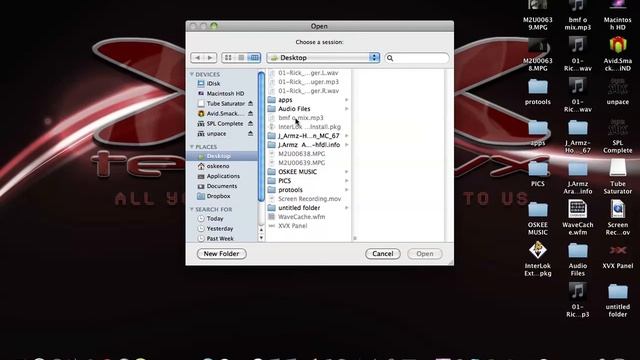Screen dimensions: 640x360
Task: Select SPL Complete desktop icon
Action: (618, 136)
